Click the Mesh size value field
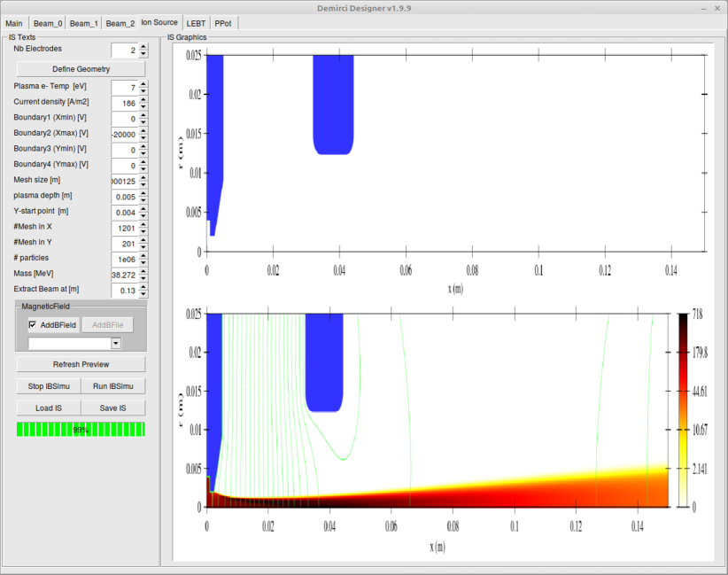Screen dimensions: 728x575 124,181
